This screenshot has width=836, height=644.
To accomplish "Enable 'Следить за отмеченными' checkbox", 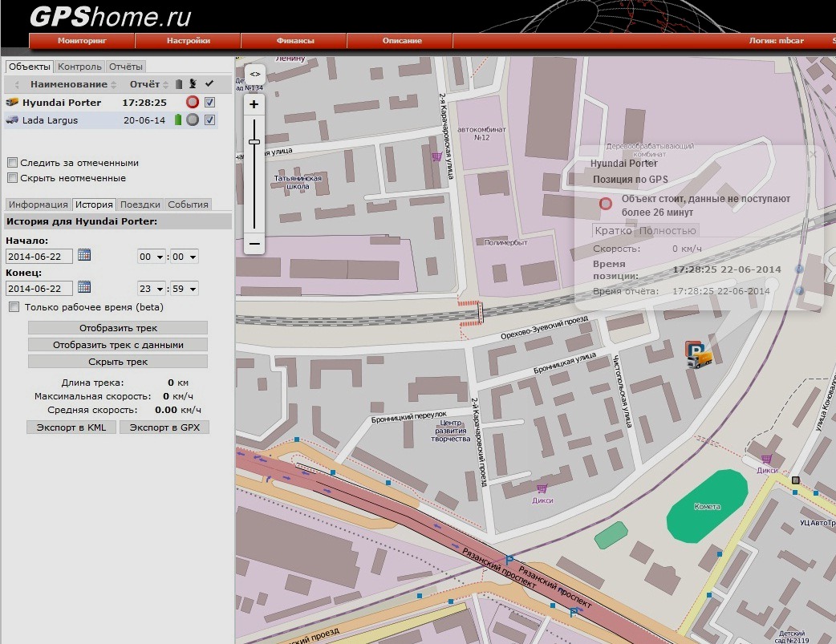I will point(12,163).
